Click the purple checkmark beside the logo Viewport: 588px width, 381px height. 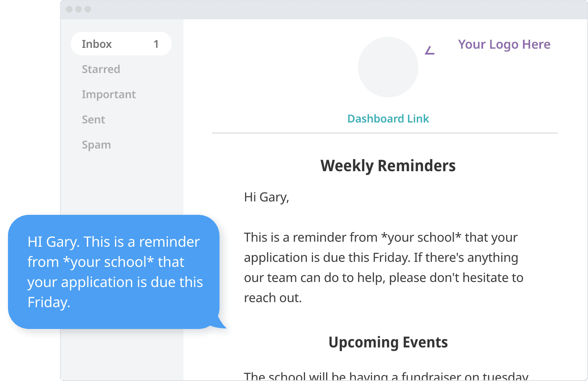[x=429, y=50]
